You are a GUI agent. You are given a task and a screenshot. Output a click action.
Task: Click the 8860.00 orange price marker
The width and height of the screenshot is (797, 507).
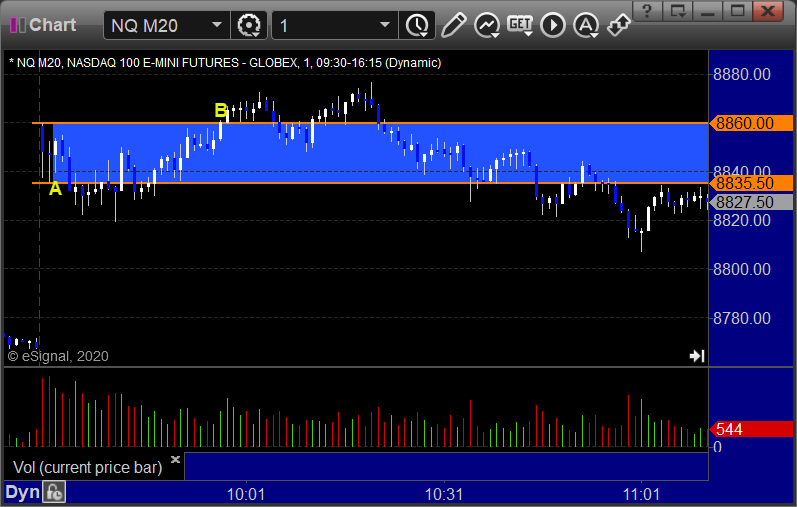[x=751, y=123]
